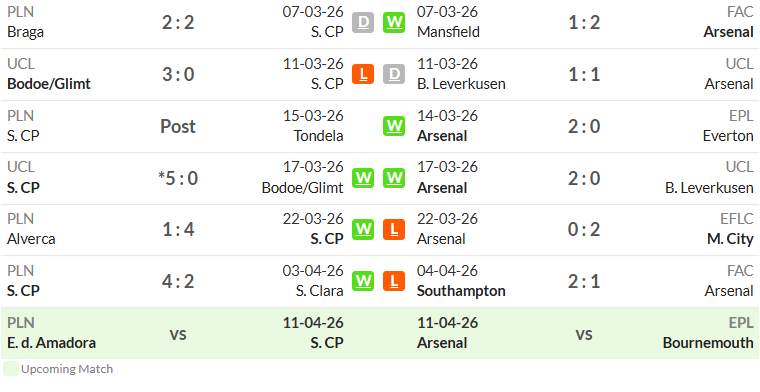Click the green W badge for Arsenal vs Everton
Image resolution: width=760 pixels, height=392 pixels.
pos(394,126)
